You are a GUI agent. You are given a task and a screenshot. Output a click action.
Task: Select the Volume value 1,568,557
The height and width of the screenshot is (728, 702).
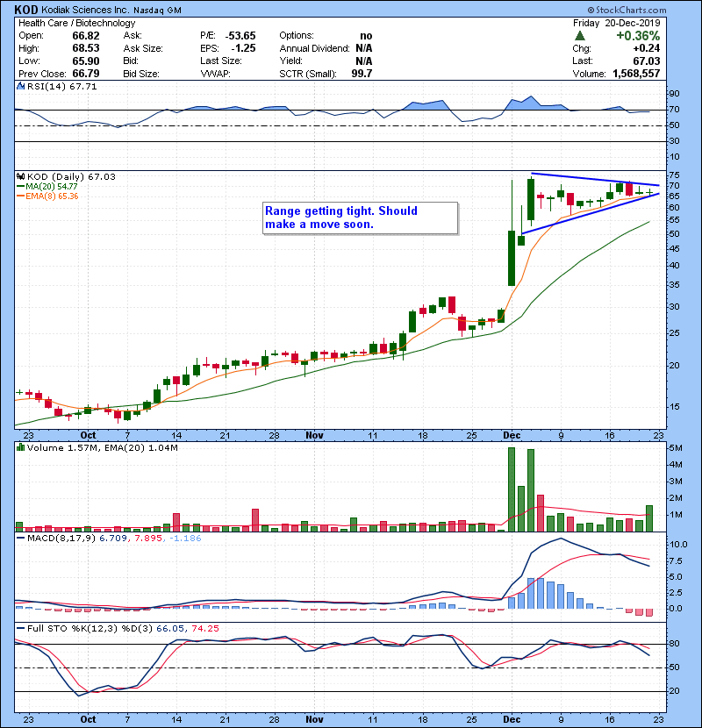[x=636, y=74]
